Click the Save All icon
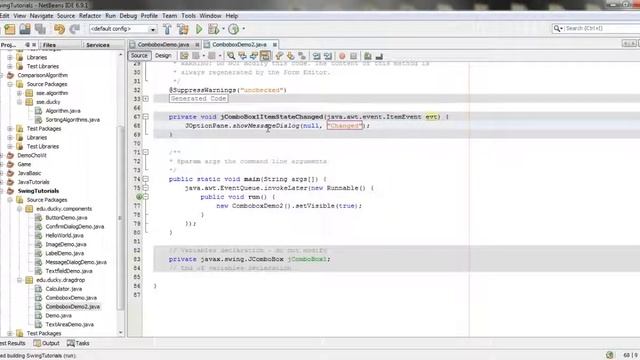The height and width of the screenshot is (360, 640). click(x=40, y=29)
